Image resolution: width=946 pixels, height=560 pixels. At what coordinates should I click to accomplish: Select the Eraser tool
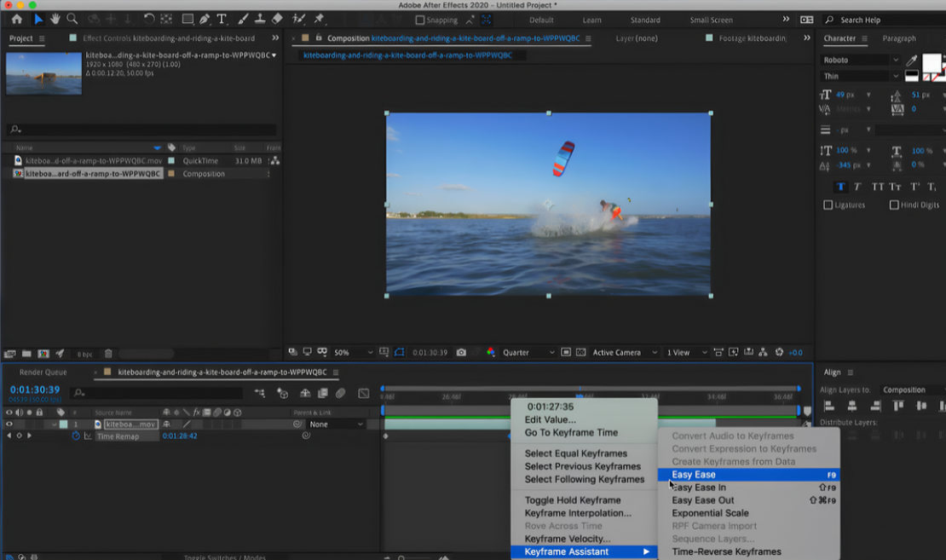coord(277,19)
